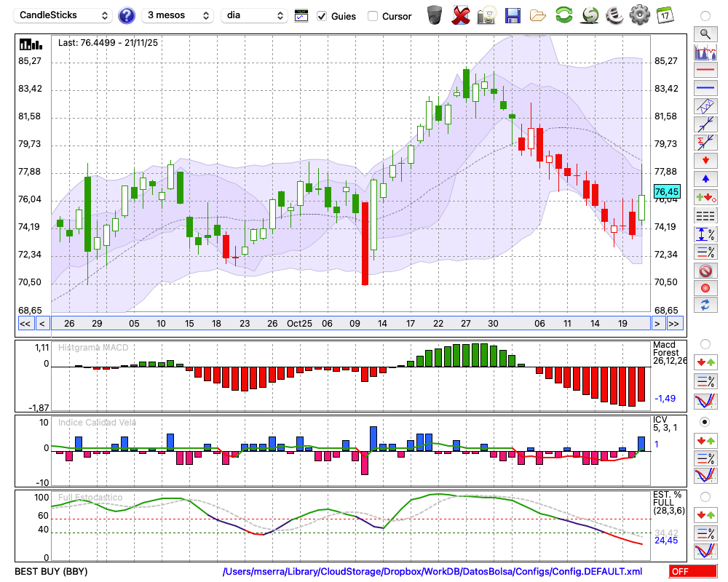The width and height of the screenshot is (728, 582).
Task: Click the green refresh arrows icon
Action: click(563, 15)
